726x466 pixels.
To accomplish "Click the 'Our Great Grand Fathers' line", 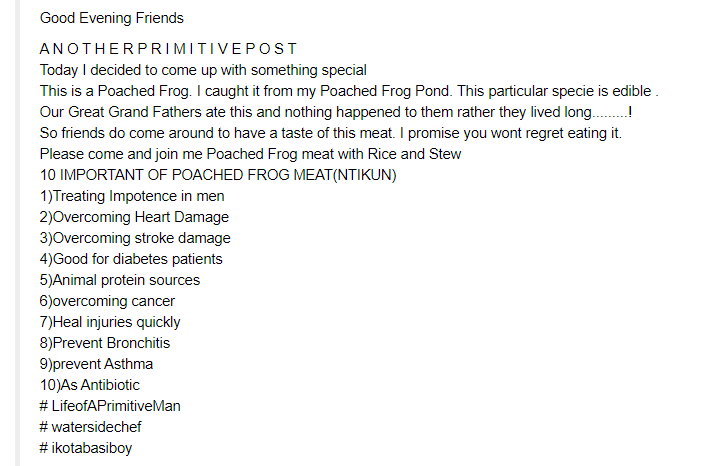I will (336, 112).
